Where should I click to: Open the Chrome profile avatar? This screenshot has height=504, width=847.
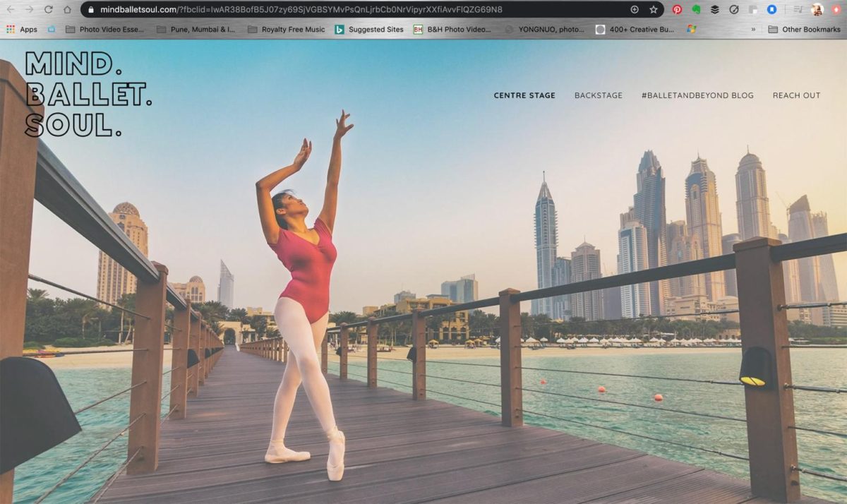(817, 10)
